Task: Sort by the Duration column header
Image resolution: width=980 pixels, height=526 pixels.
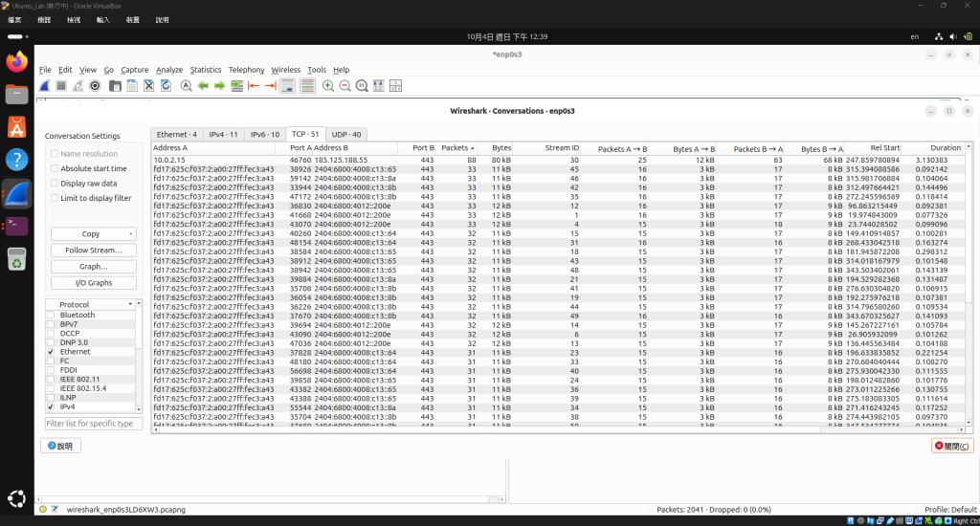Action: click(932, 148)
